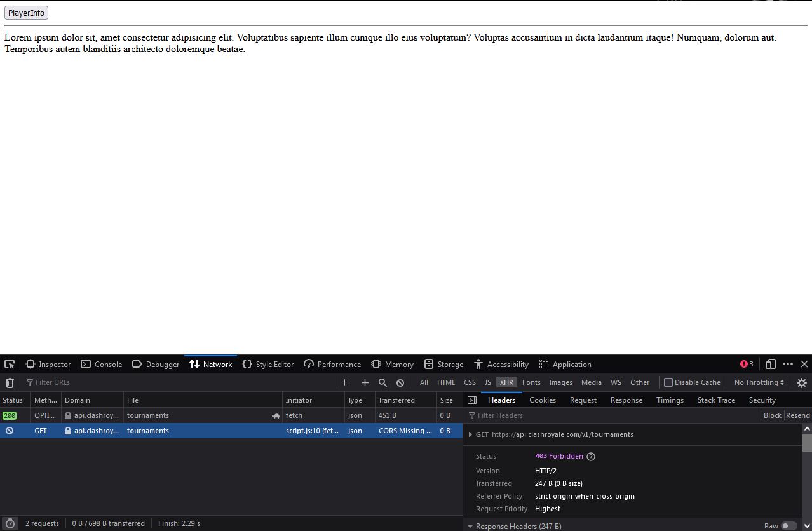The image size is (812, 531).
Task: Close the developer tools panel
Action: pyautogui.click(x=804, y=364)
